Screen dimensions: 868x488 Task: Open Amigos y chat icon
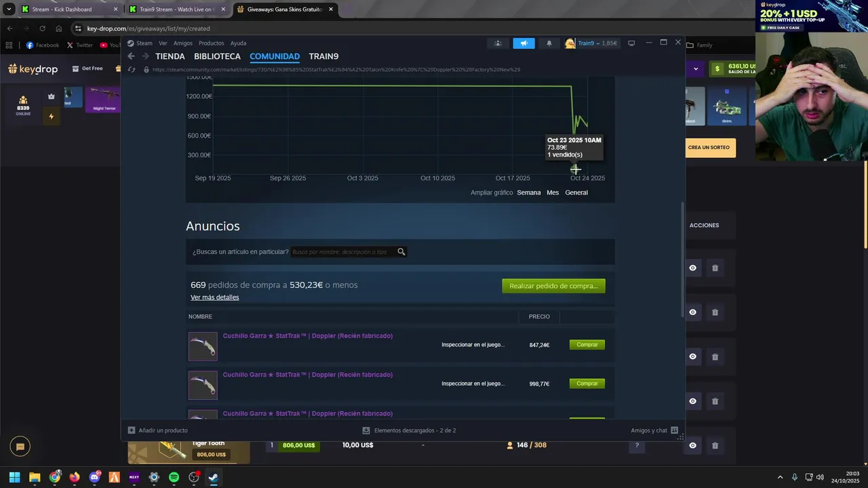[x=674, y=430]
